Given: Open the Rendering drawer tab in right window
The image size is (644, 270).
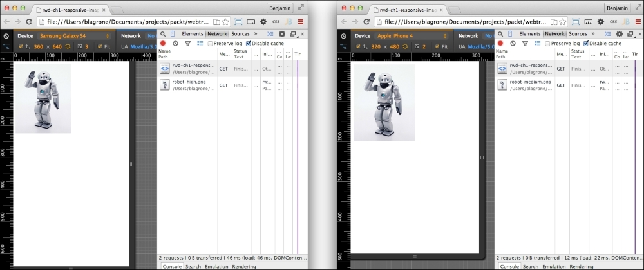Looking at the screenshot, I should click(582, 267).
